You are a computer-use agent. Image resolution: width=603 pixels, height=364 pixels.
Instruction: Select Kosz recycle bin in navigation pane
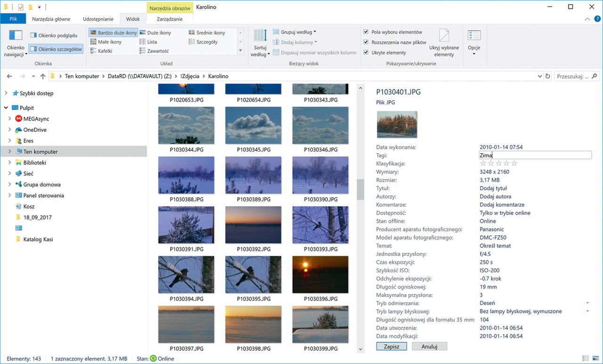click(29, 206)
